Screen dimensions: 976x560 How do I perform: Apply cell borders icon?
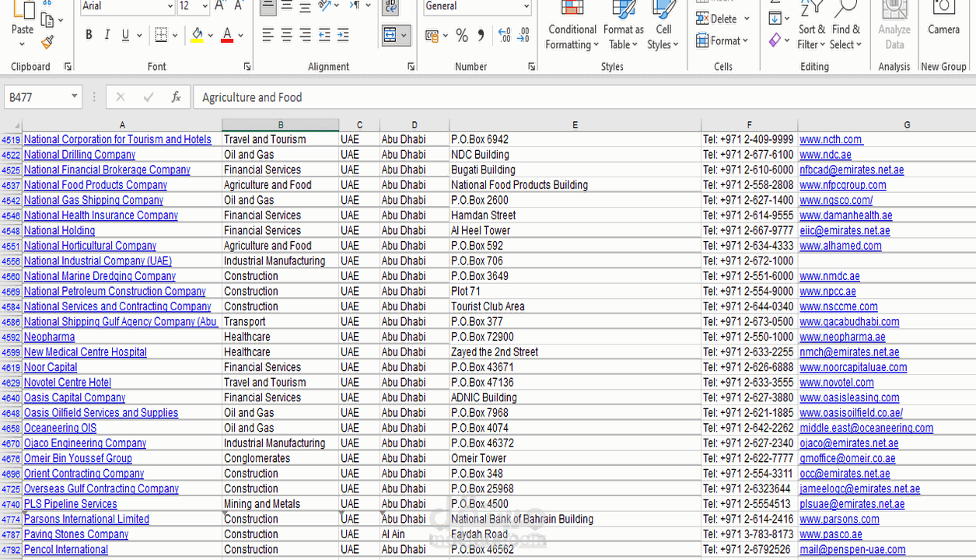[160, 35]
